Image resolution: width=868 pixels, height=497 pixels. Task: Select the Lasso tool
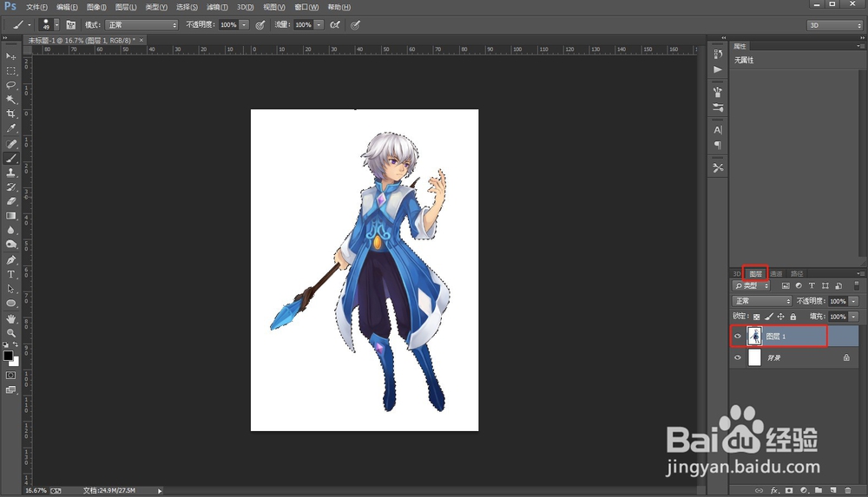pos(10,85)
